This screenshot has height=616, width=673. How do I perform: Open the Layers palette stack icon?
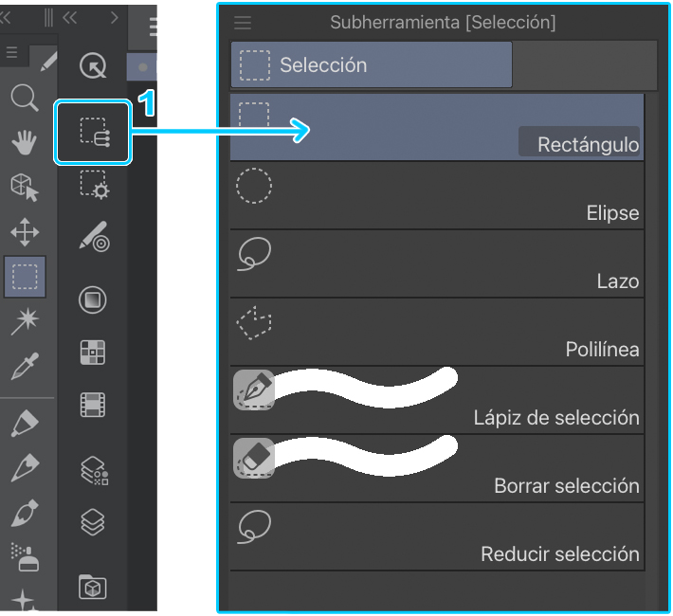93,521
